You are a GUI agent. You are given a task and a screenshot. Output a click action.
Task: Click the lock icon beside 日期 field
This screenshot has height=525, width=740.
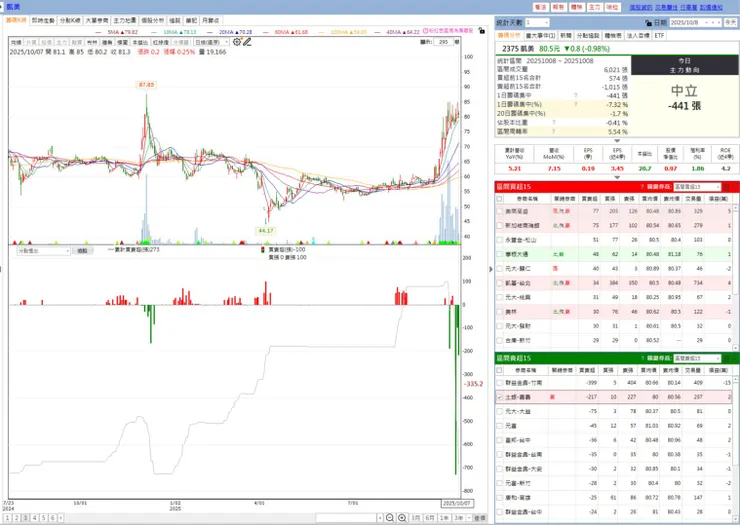tap(648, 23)
